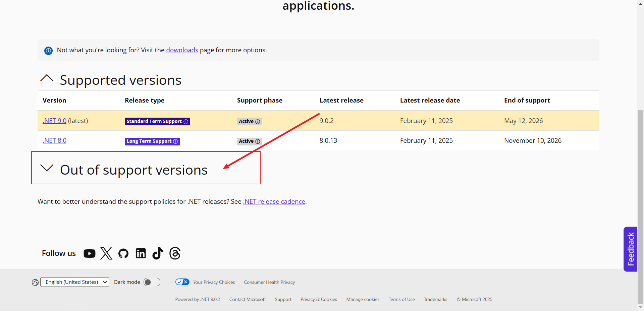Open the .NET 8.0 version link
644x311 pixels.
click(54, 140)
